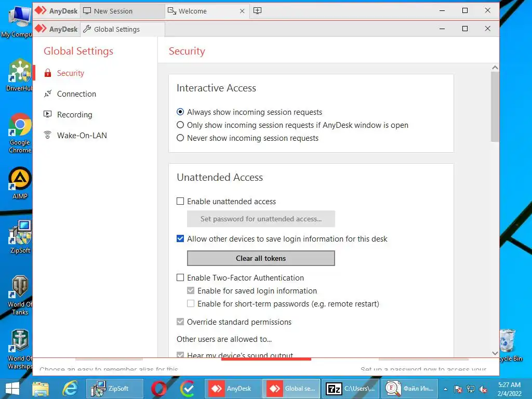Click the red lock Security icon

coord(48,73)
